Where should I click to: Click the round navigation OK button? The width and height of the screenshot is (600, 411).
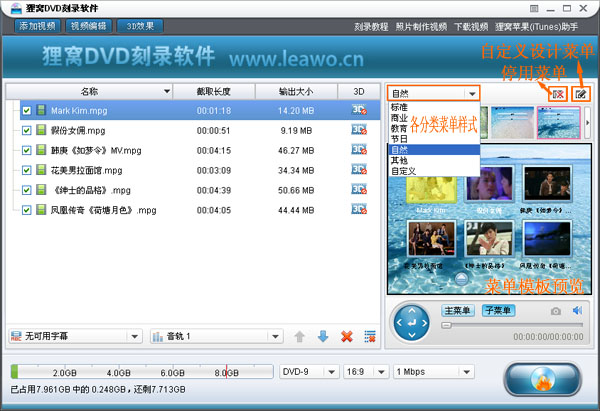click(x=412, y=323)
